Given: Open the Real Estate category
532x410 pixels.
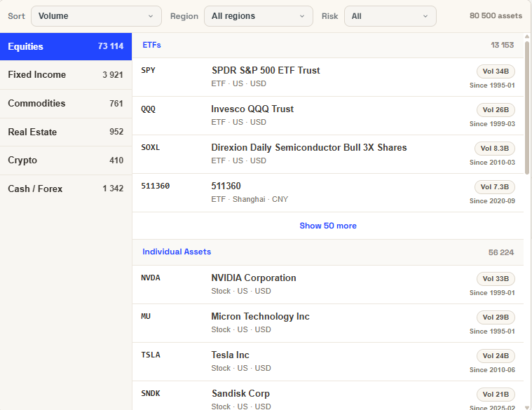Looking at the screenshot, I should pos(66,132).
